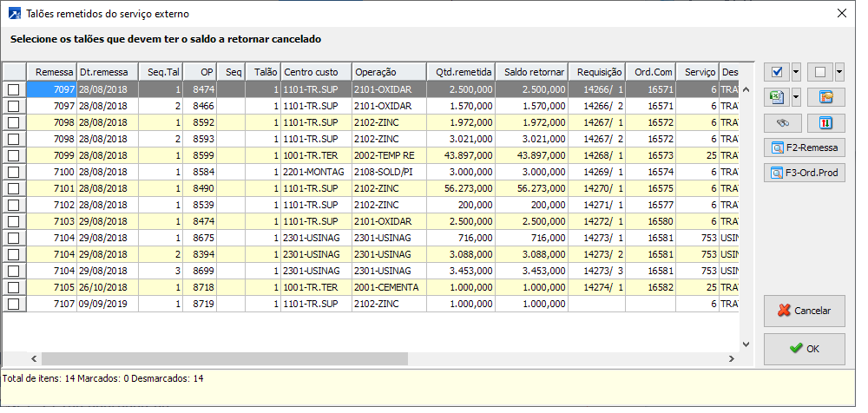
Task: Click the binoculars search icon
Action: 782,122
